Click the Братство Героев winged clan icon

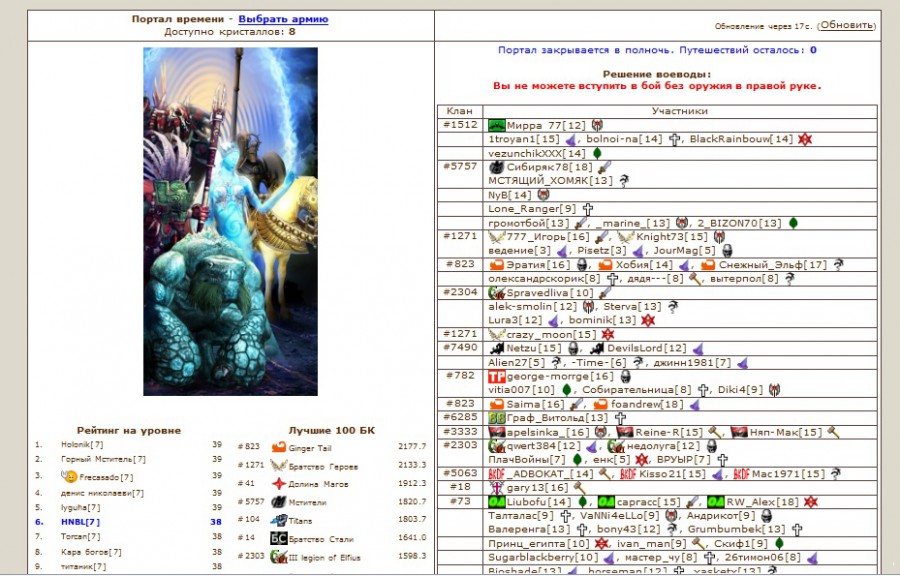[278, 465]
